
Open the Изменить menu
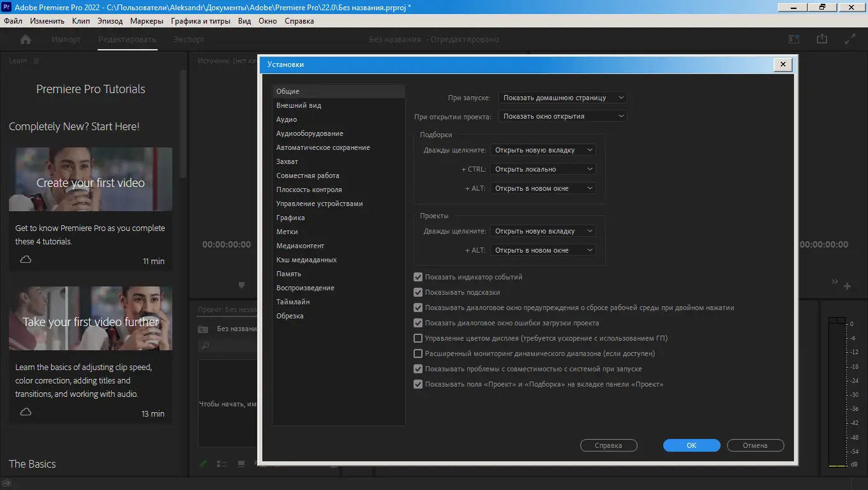[47, 21]
